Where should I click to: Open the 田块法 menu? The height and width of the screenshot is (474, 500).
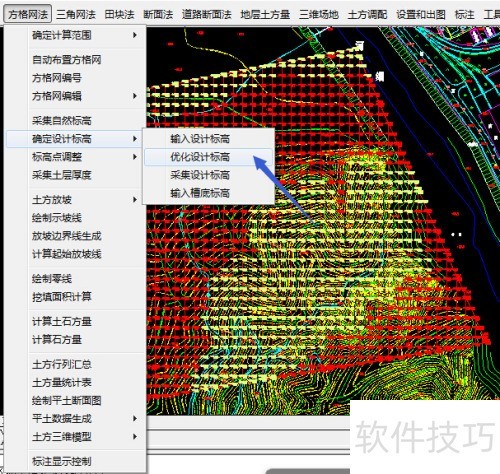pyautogui.click(x=119, y=14)
